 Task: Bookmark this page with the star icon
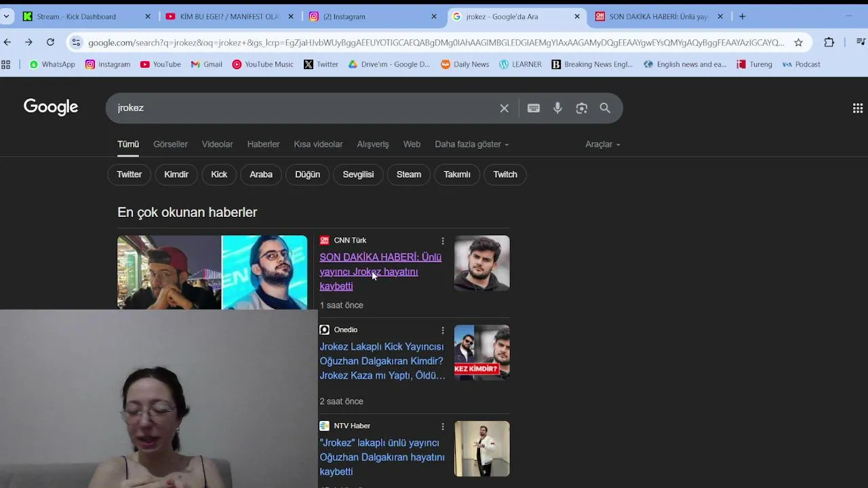798,43
